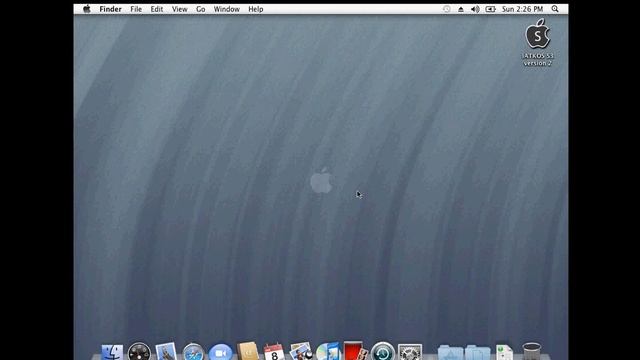The height and width of the screenshot is (360, 640).
Task: Launch Preview from the dock
Action: [301, 352]
